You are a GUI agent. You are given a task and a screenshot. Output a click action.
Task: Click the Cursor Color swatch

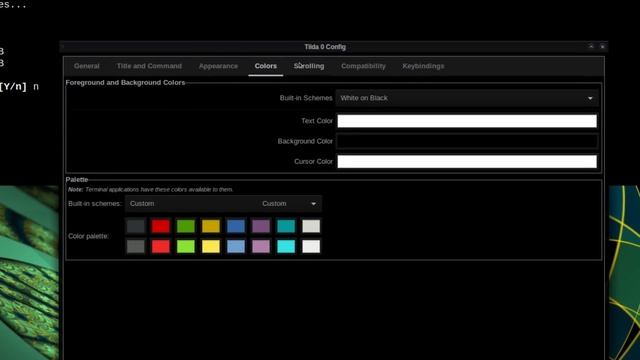pyautogui.click(x=467, y=162)
